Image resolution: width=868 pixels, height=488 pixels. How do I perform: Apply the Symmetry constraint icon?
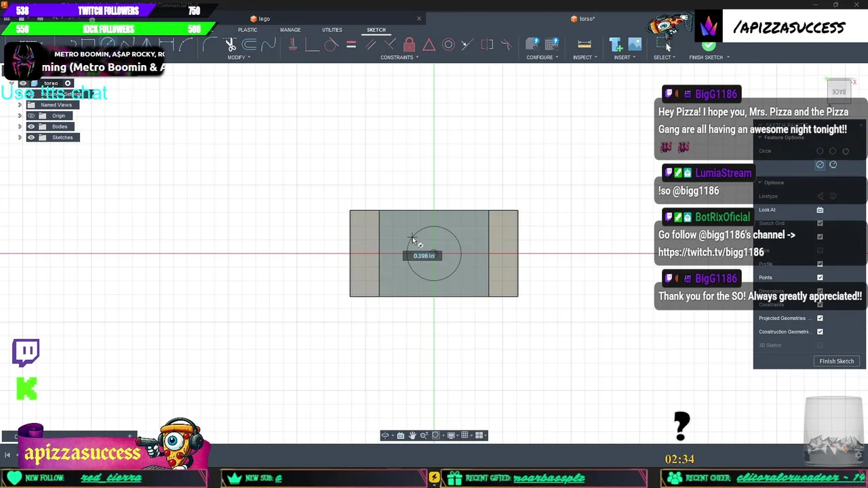487,45
